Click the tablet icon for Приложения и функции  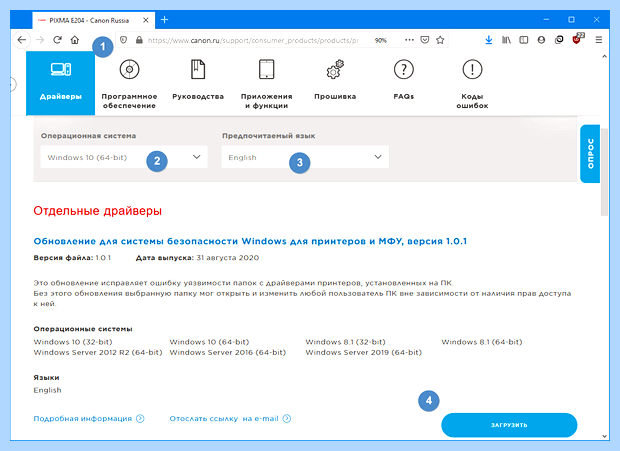pyautogui.click(x=267, y=69)
